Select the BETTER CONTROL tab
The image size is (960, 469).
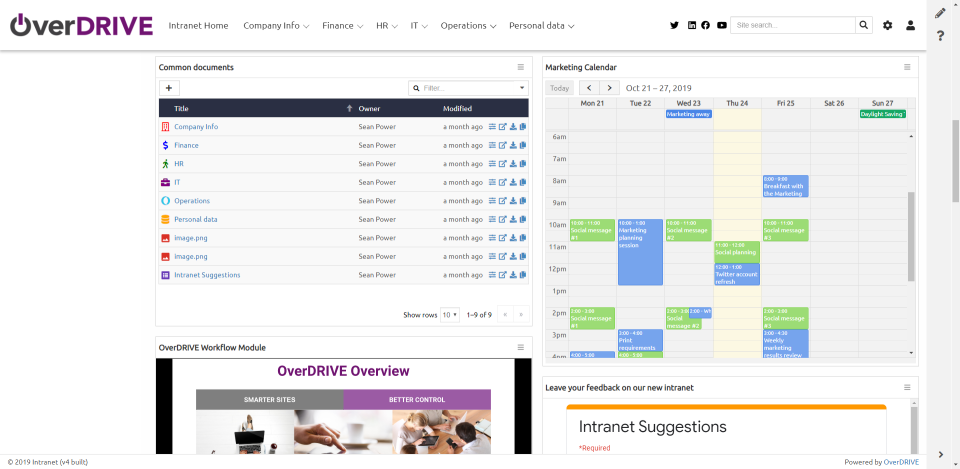[x=417, y=399]
